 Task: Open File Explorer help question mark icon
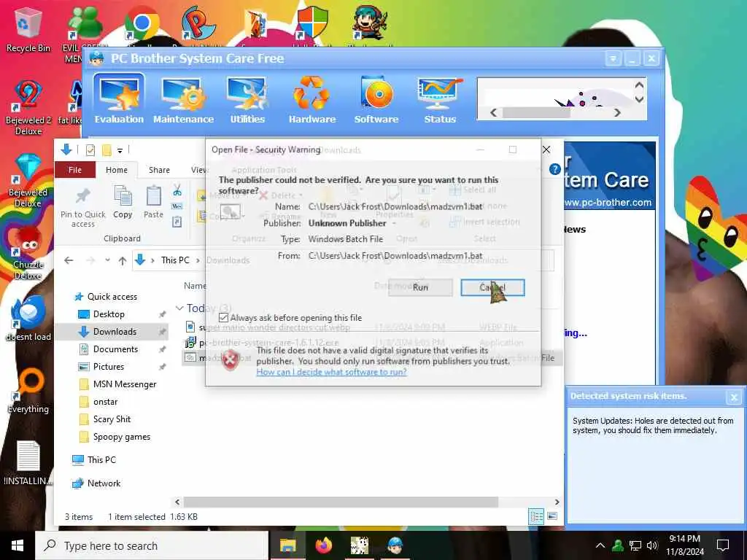tap(554, 169)
